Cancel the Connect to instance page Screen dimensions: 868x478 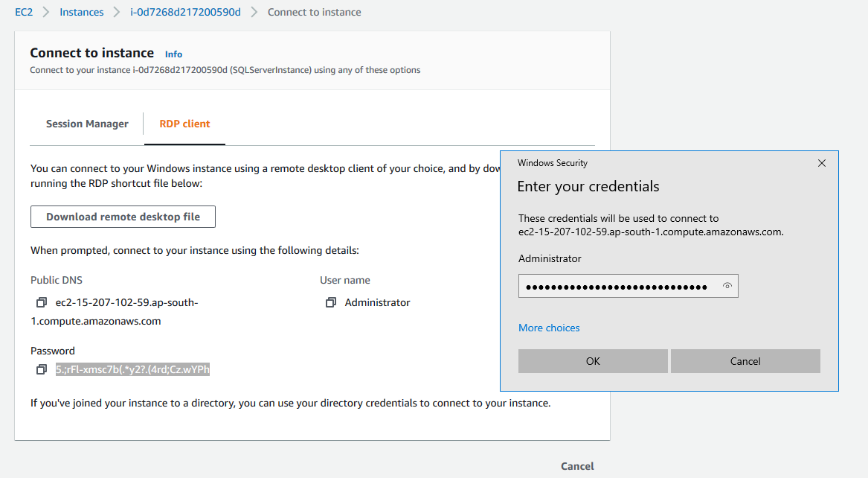pos(577,466)
